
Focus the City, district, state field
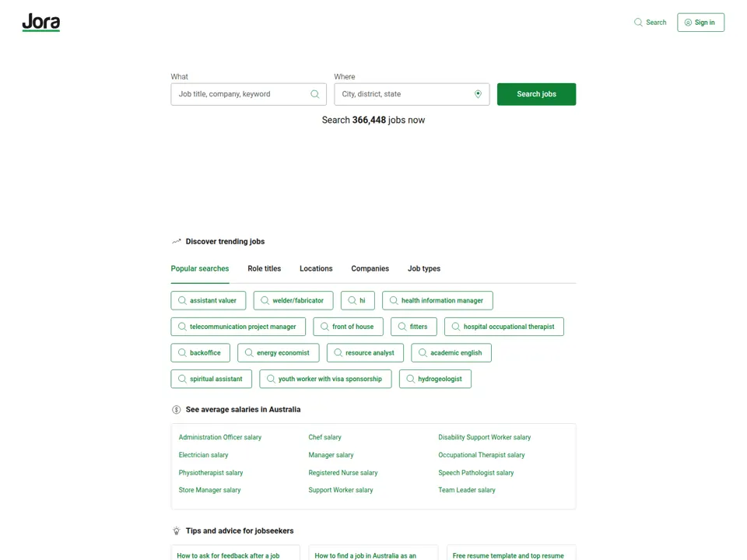pos(412,94)
